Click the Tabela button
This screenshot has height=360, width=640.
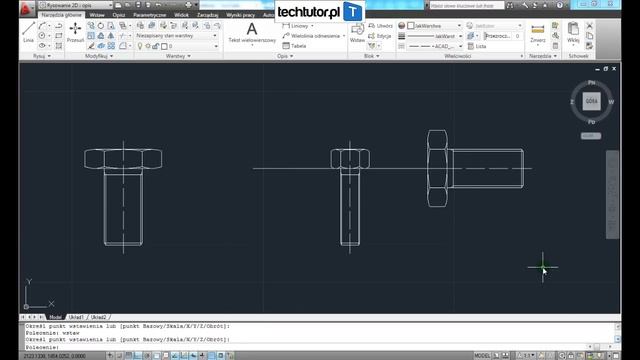click(x=294, y=46)
